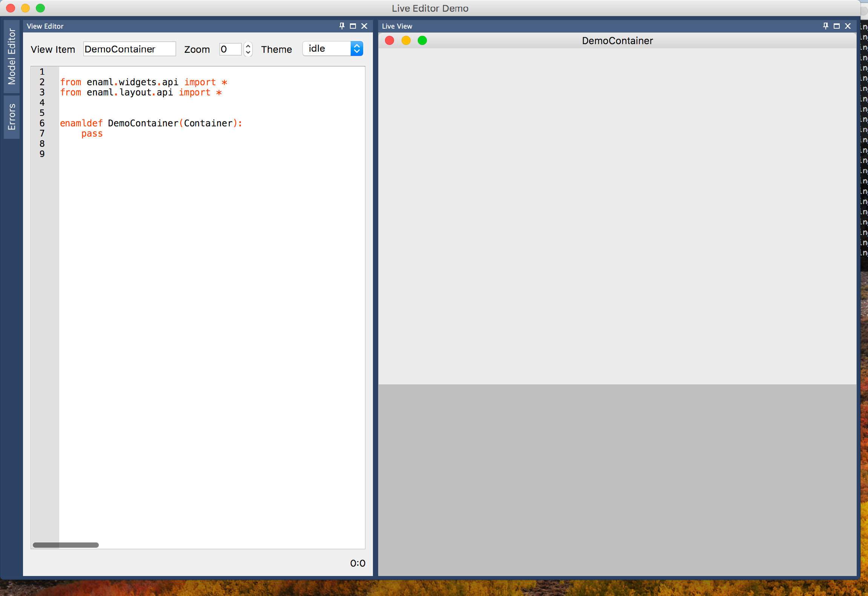Screen dimensions: 868x596
Task: Pin the Live View dock panel
Action: (x=825, y=26)
